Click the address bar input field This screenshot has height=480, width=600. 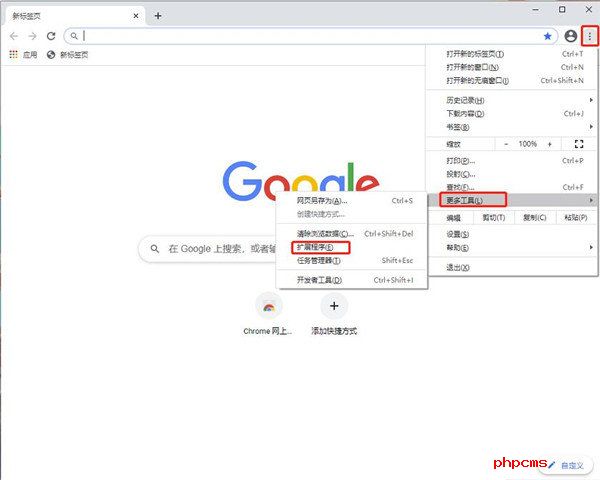pyautogui.click(x=312, y=36)
